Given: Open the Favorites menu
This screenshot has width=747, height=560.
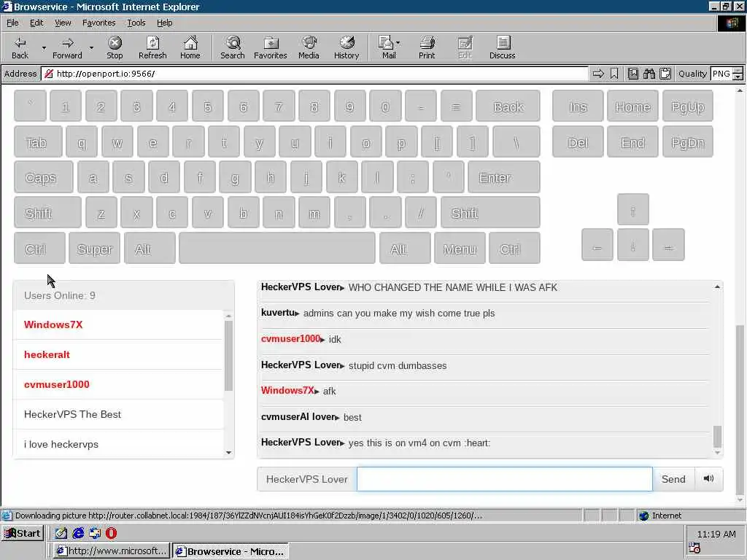Looking at the screenshot, I should tap(98, 23).
